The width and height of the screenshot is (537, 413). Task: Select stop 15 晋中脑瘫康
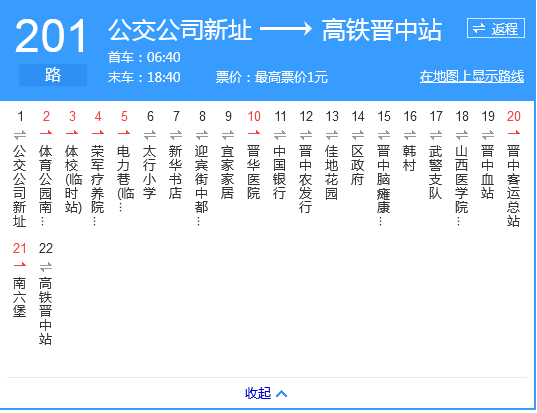pyautogui.click(x=384, y=185)
